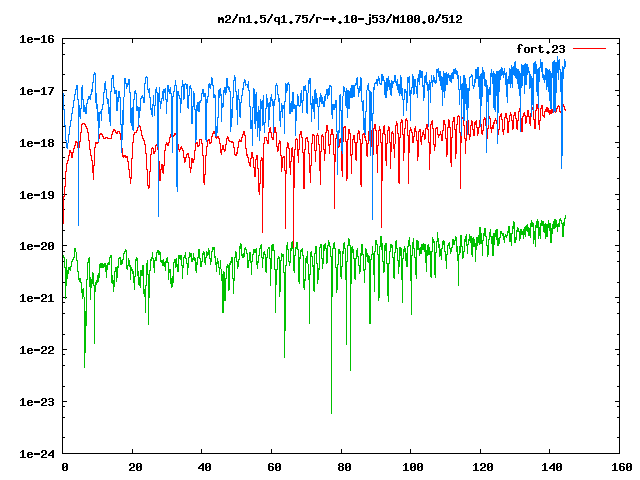This screenshot has width=640, height=480.
Task: Click the 100 x-axis tick label
Action: click(x=413, y=467)
